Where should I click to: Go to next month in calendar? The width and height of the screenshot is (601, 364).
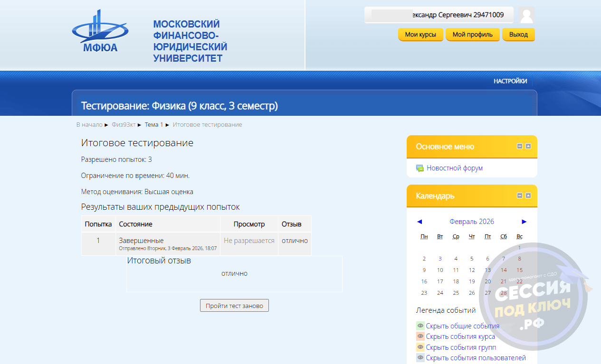(524, 222)
